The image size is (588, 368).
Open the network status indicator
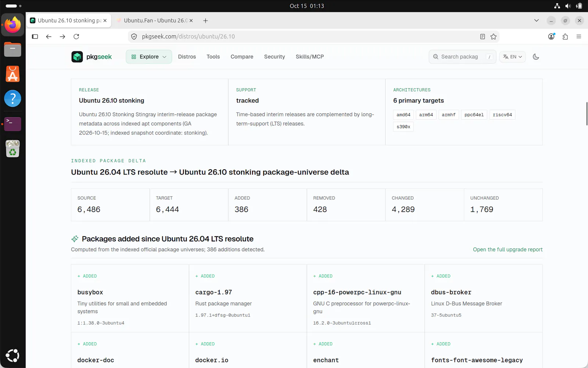(557, 6)
